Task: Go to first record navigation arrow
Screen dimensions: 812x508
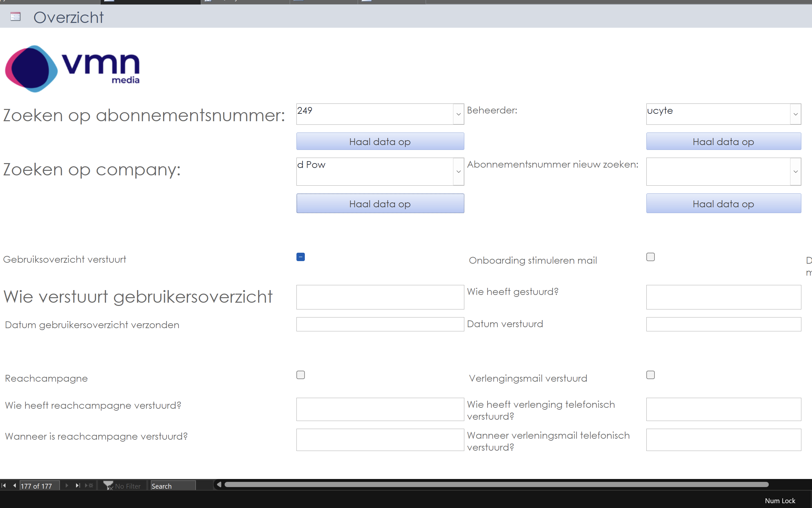Action: [4, 485]
